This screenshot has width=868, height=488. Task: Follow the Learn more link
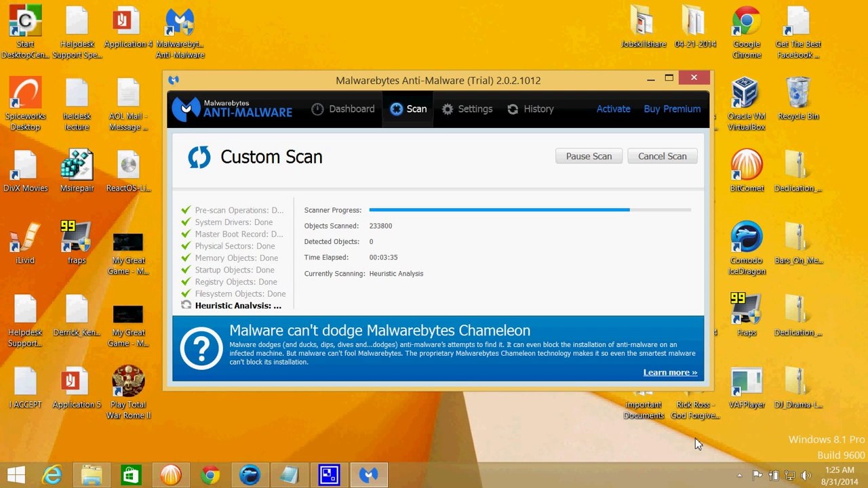tap(670, 372)
